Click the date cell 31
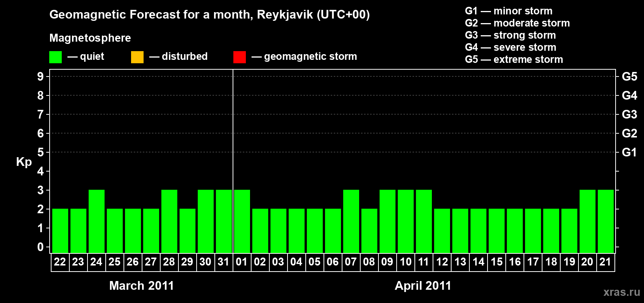 pos(224,262)
